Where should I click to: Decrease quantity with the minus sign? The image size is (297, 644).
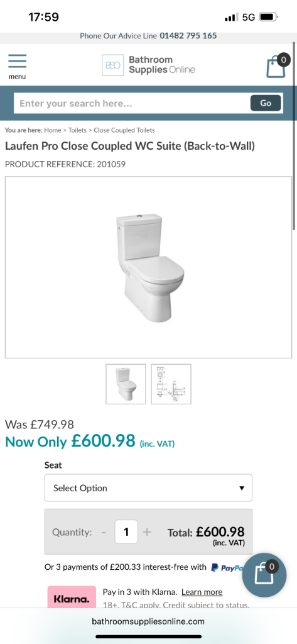(x=104, y=532)
